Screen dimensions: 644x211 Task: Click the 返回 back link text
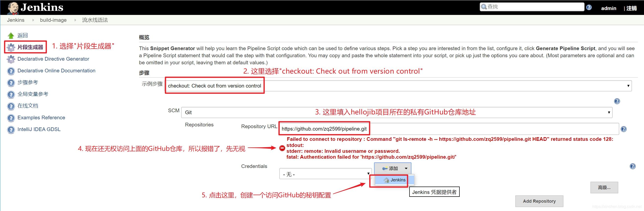pos(23,35)
